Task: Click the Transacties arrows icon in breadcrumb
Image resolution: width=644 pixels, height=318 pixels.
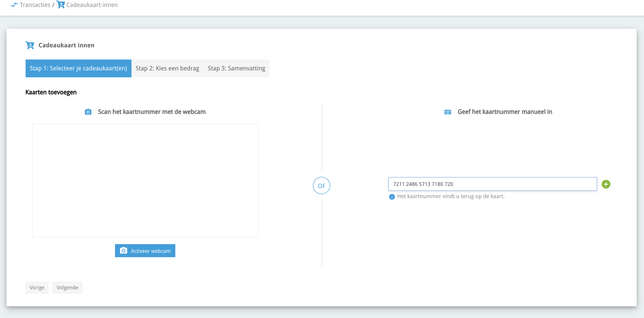Action: (14, 5)
